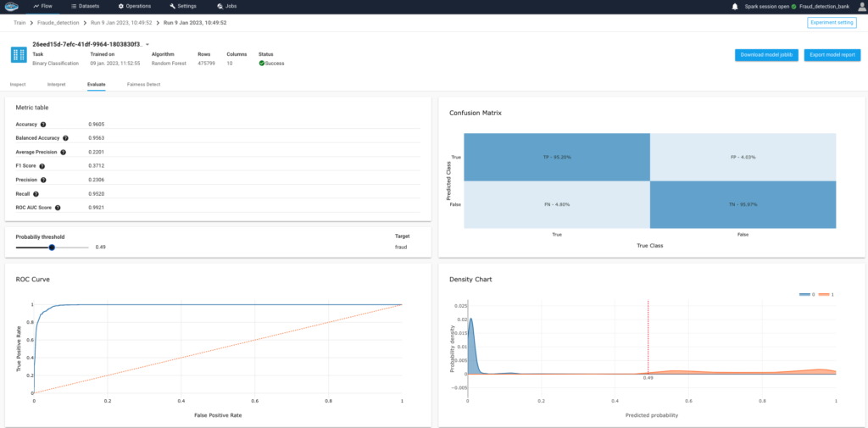Viewport: 868px width, 428px height.
Task: Switch to the Interpret tab
Action: click(57, 85)
